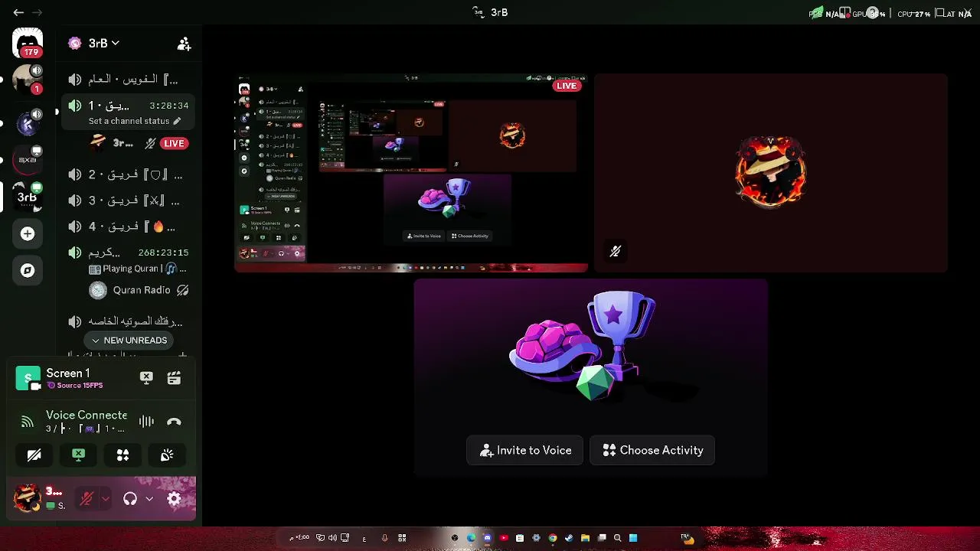This screenshot has height=551, width=980.
Task: Jump to NEW UNREADS
Action: 129,341
